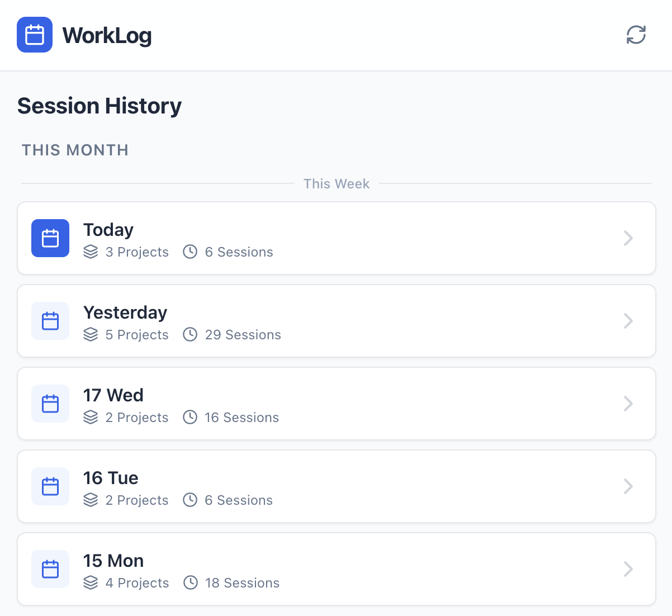Open the Today session title

[x=108, y=230]
